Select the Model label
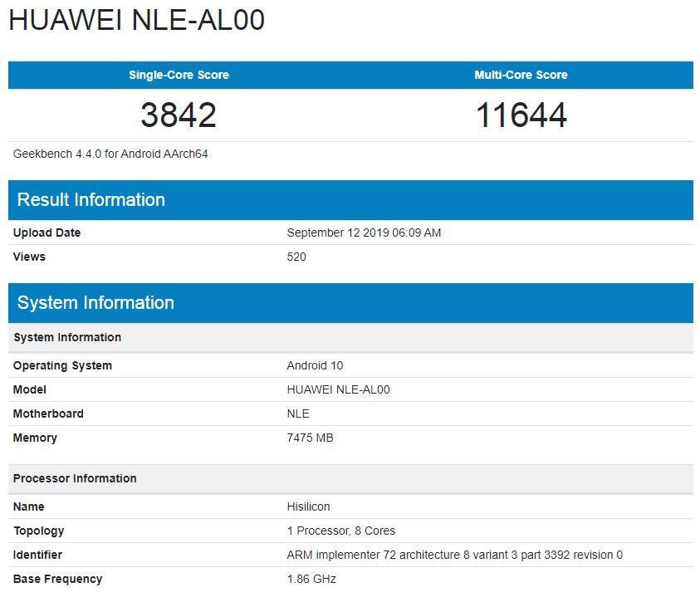This screenshot has width=700, height=597. pos(29,389)
